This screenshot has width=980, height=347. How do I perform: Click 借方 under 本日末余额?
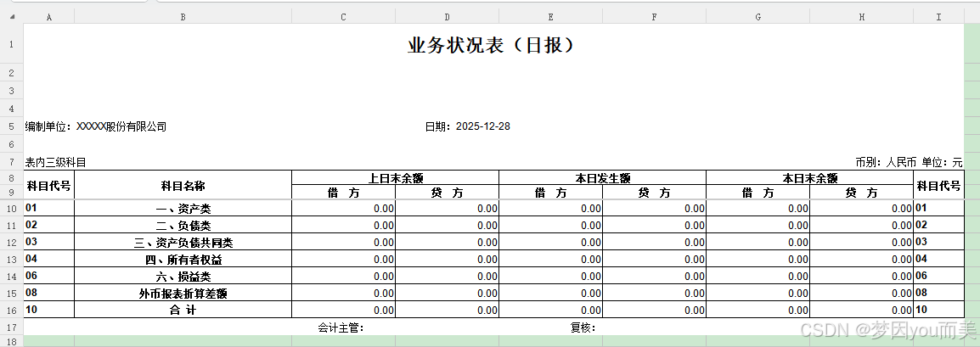click(758, 193)
